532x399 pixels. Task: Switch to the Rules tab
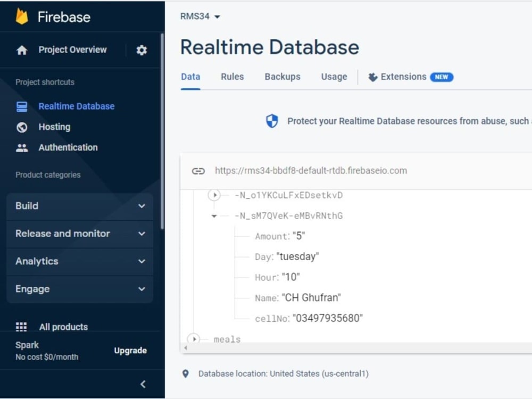tap(232, 77)
